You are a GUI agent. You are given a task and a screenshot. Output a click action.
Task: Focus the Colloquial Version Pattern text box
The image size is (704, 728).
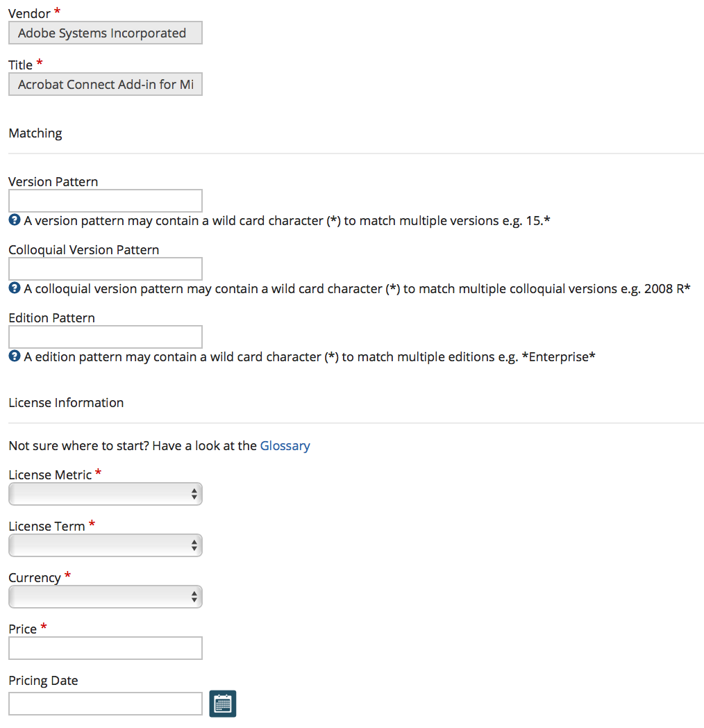point(105,268)
